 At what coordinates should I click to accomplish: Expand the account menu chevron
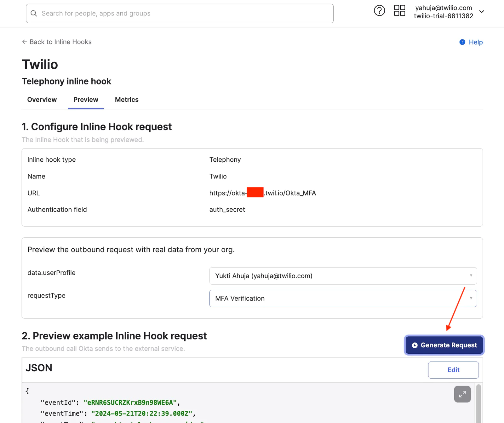pyautogui.click(x=481, y=12)
